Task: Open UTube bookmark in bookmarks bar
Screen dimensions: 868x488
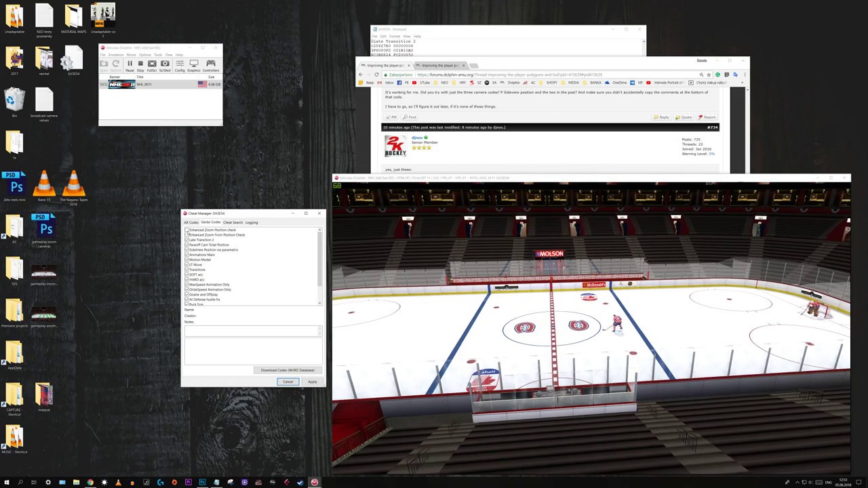Action: 422,83
